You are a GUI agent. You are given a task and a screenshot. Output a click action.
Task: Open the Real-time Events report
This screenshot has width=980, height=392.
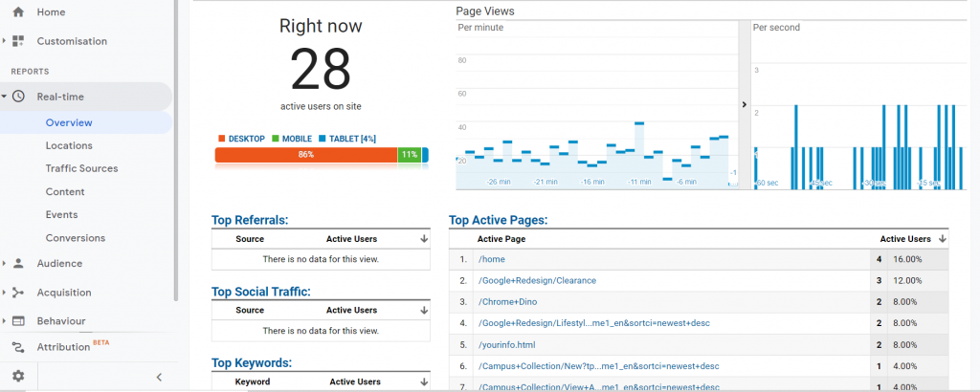pyautogui.click(x=61, y=214)
